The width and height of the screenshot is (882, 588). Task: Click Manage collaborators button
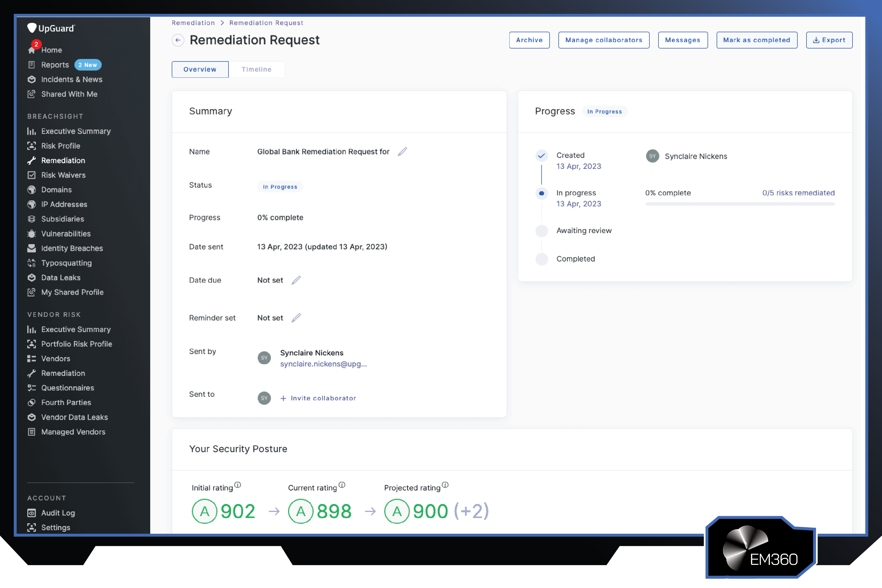coord(604,40)
